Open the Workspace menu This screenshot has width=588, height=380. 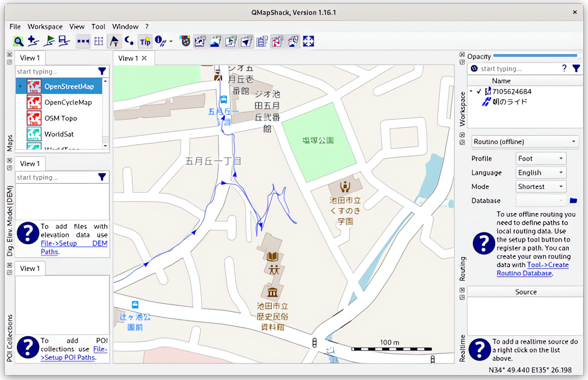(x=45, y=26)
